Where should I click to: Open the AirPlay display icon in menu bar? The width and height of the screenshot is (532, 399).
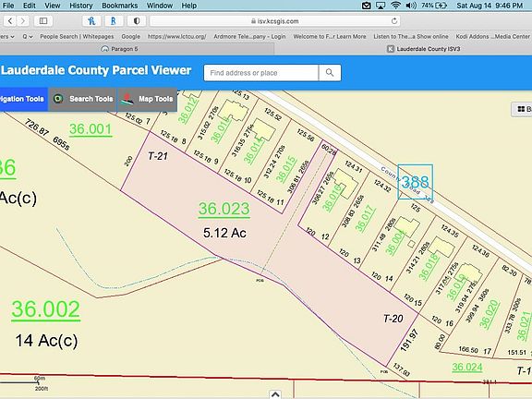click(381, 6)
